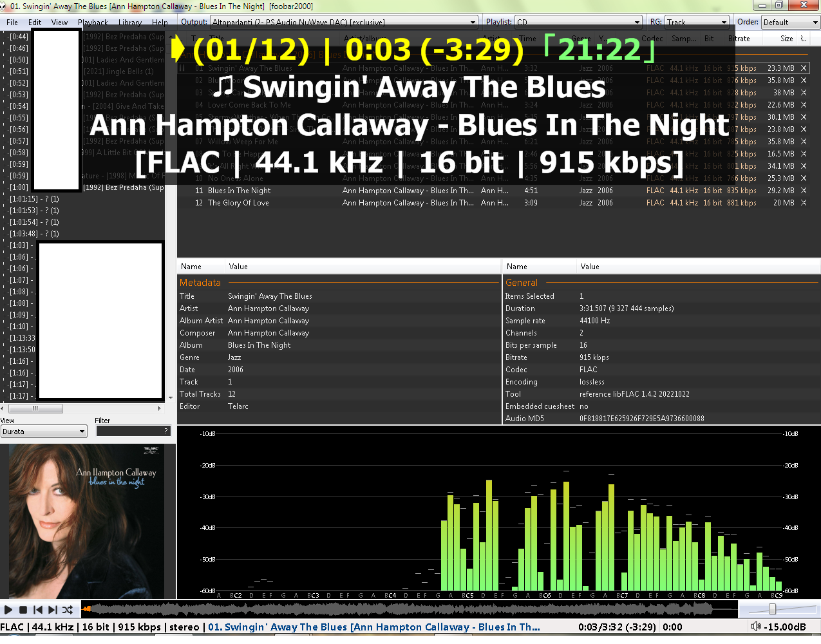Play a random track with the shuffle icon
The height and width of the screenshot is (644, 821).
68,609
